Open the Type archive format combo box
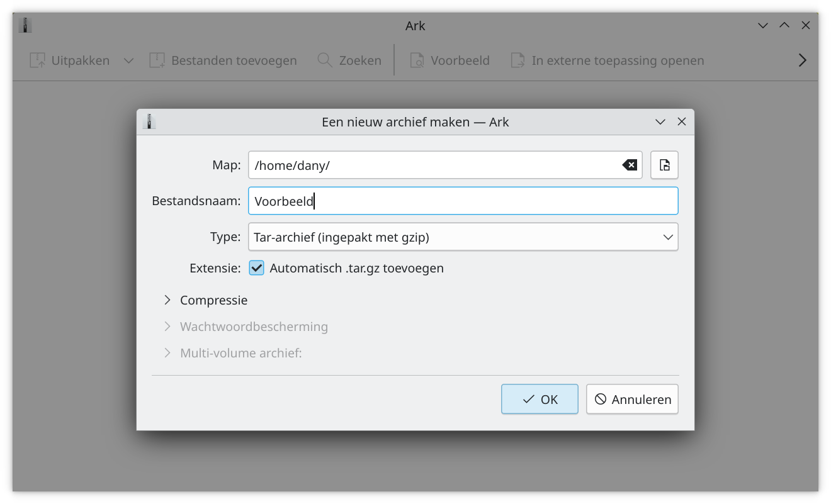The height and width of the screenshot is (504, 831). click(463, 237)
